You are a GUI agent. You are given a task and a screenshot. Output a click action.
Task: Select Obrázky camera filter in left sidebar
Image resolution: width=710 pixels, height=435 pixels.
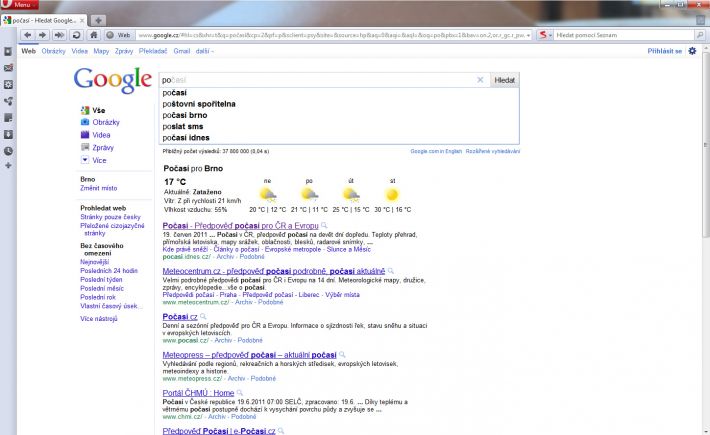click(85, 122)
